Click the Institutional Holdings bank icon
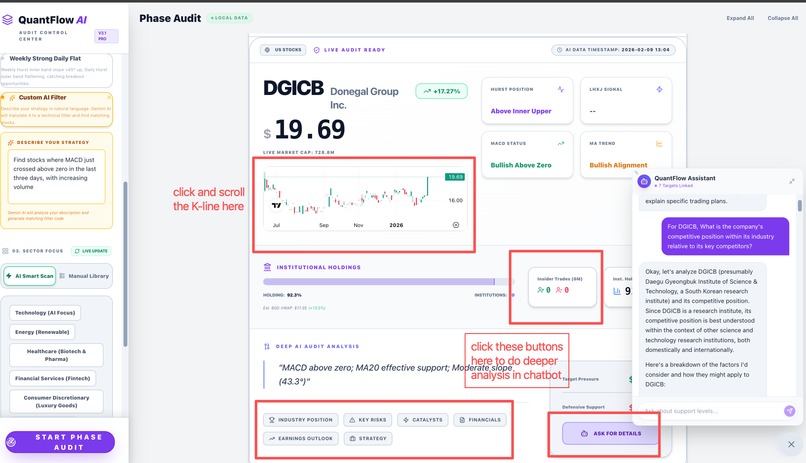Screen dimensions: 806x463 (x=267, y=267)
